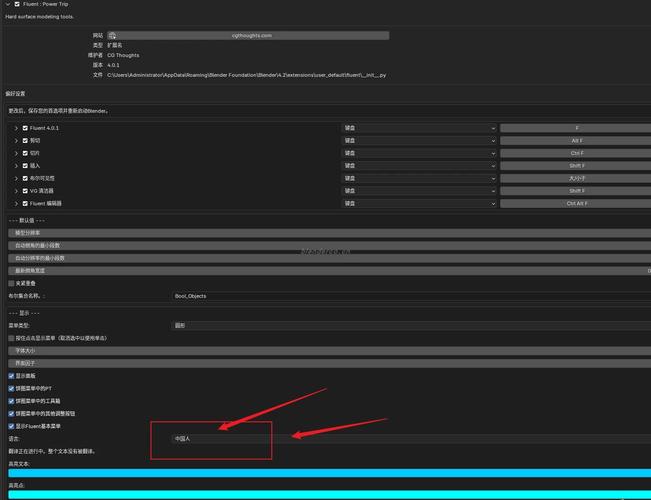Open 键盘 dropdown in the Fluent 4.0.1 row

tap(419, 128)
